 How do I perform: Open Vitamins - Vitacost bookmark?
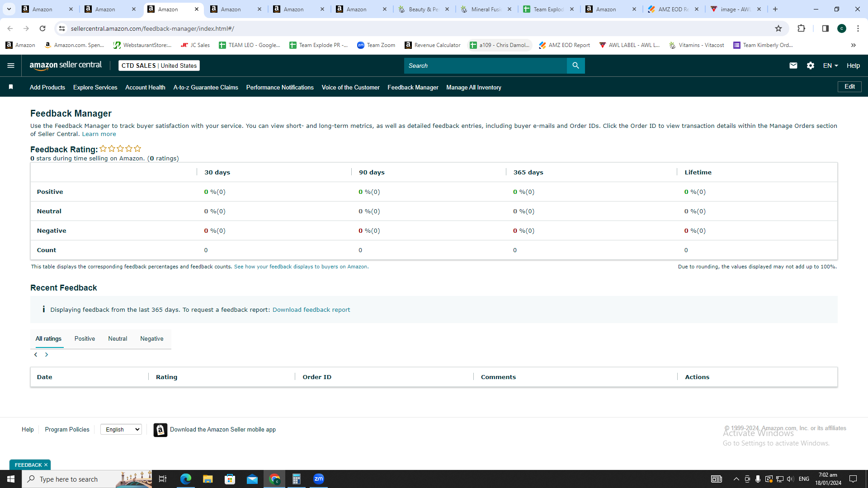click(x=696, y=45)
